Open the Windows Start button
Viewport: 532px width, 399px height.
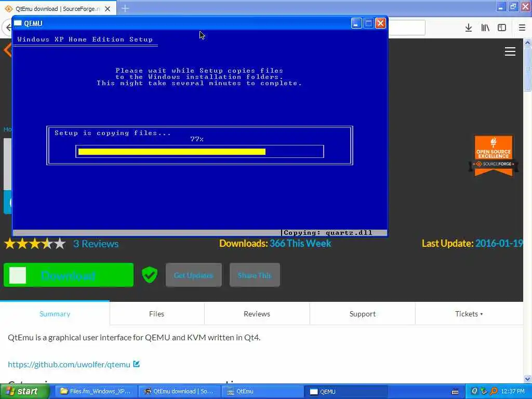pyautogui.click(x=24, y=391)
